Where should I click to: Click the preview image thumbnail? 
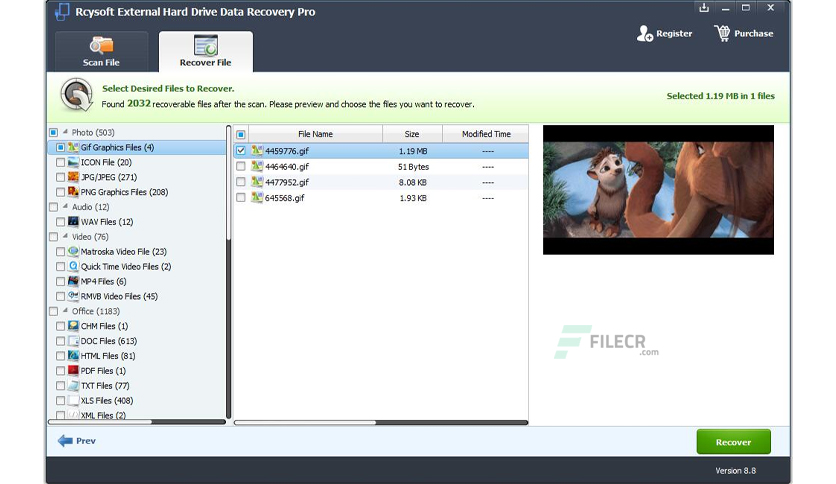[658, 190]
